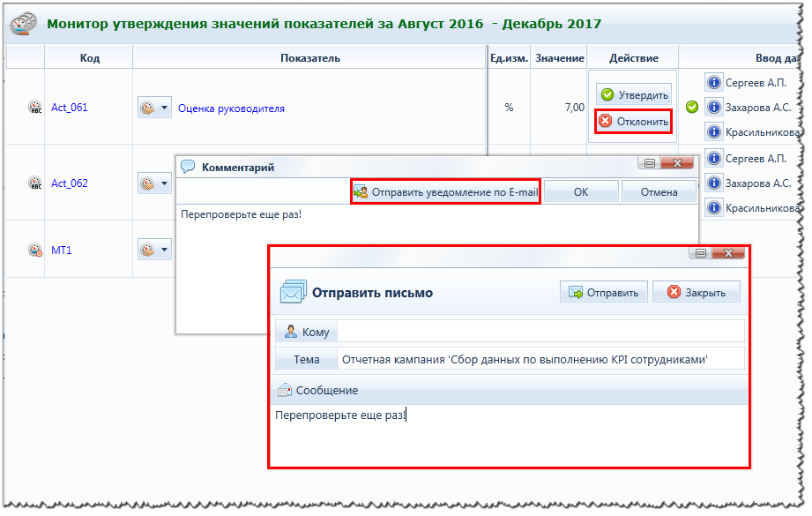Approve value with the Утвердить button
Screen dimensions: 812x516
pos(634,94)
